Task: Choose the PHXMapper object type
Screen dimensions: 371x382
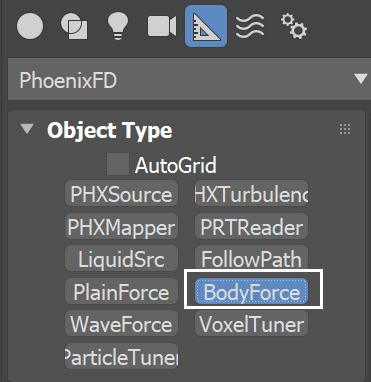Action: tap(121, 226)
